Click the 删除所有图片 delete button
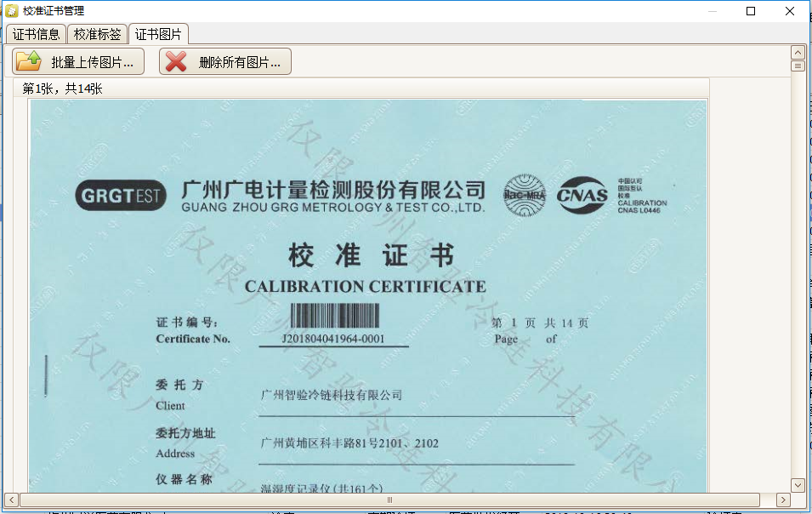Screen dimensions: 812x514 coord(225,61)
